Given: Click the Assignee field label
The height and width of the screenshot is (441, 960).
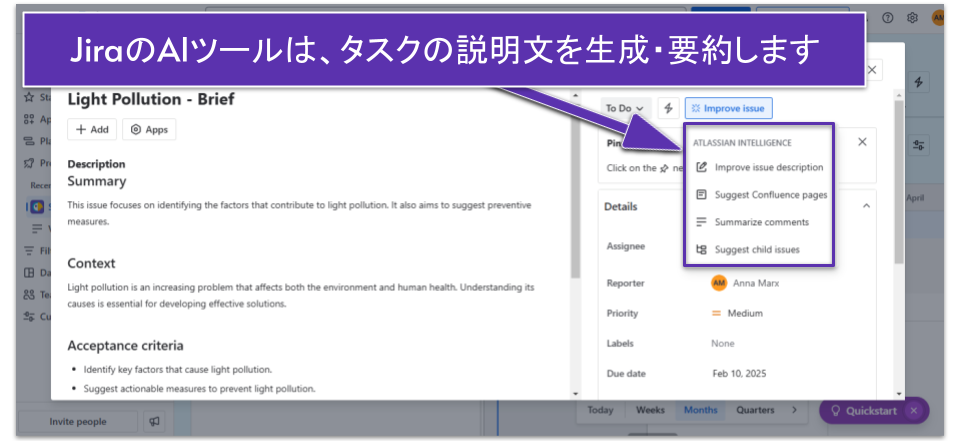Looking at the screenshot, I should click(626, 246).
